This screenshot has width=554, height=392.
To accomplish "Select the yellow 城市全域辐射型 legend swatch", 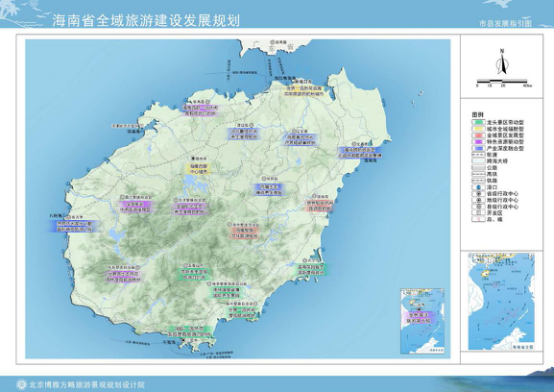I will click(478, 129).
